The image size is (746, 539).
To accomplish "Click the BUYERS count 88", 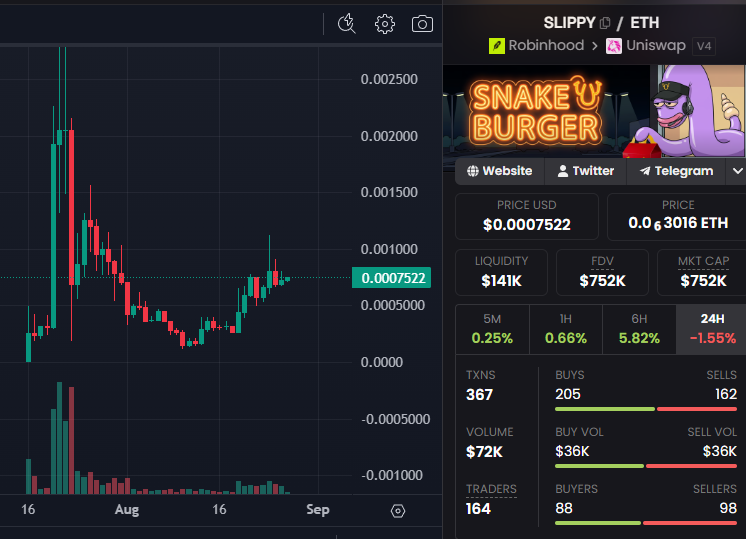I will (564, 509).
